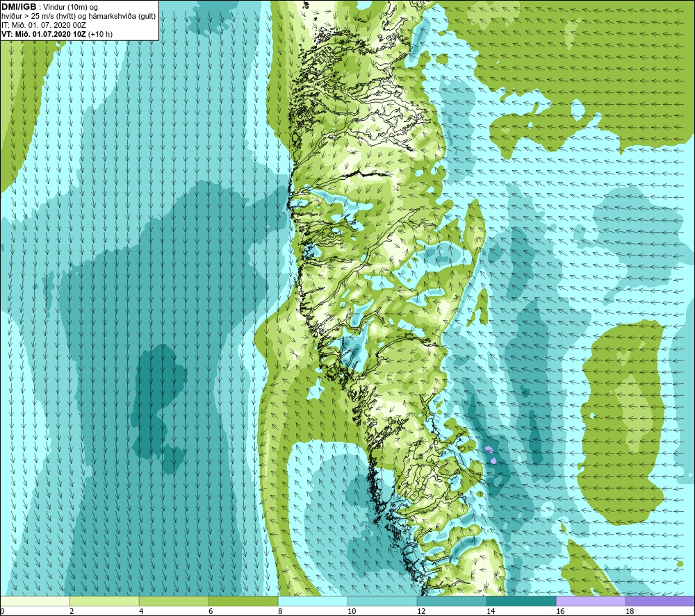The width and height of the screenshot is (695, 616).
Task: Click the small purple wind-maximum spots on map
Action: click(x=491, y=455)
